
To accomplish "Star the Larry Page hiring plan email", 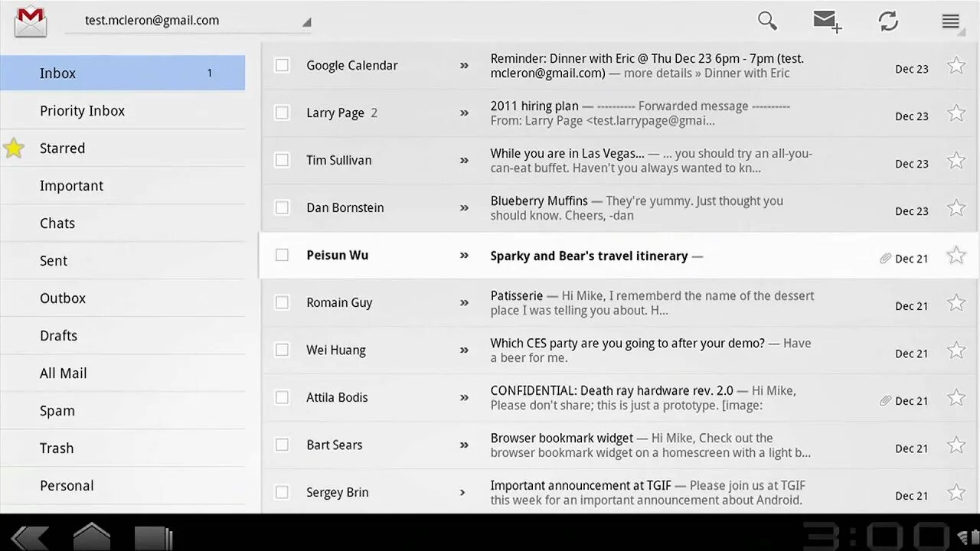I will pos(956,113).
